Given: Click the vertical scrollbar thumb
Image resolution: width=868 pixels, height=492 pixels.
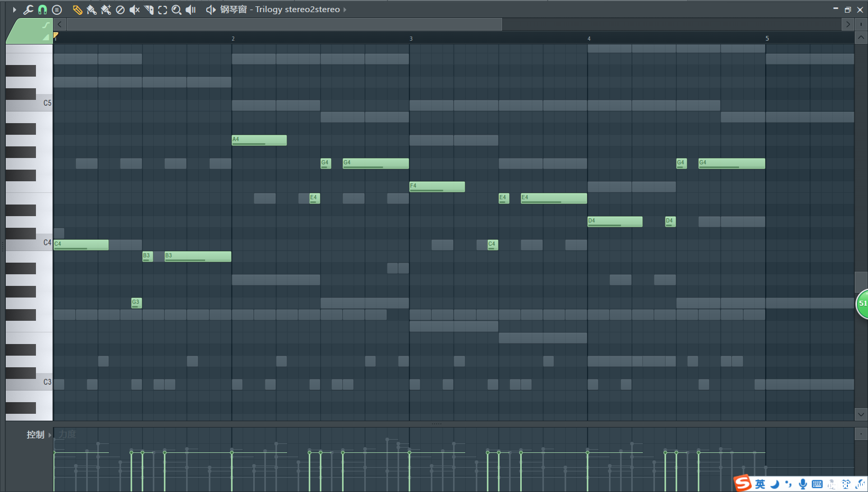Looking at the screenshot, I should [861, 282].
